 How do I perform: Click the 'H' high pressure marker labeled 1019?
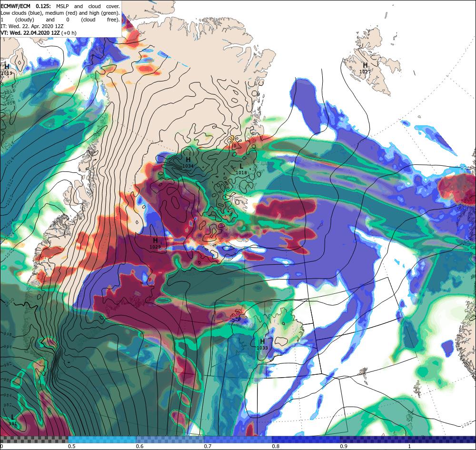7,67
